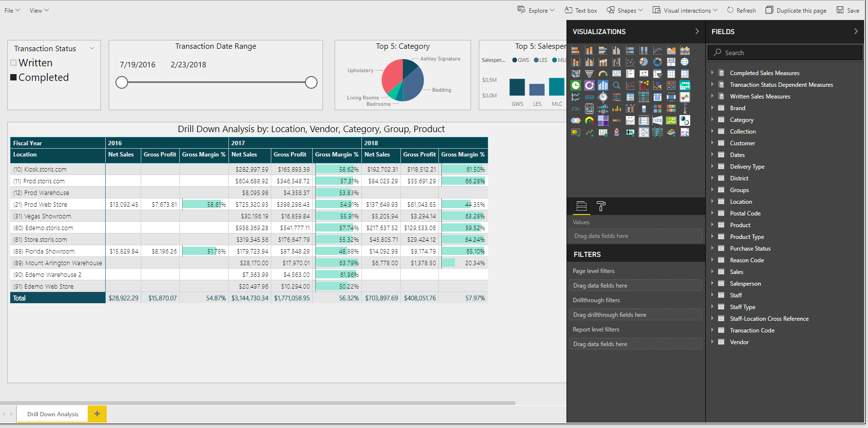Save the report
The height and width of the screenshot is (428, 868).
(848, 10)
